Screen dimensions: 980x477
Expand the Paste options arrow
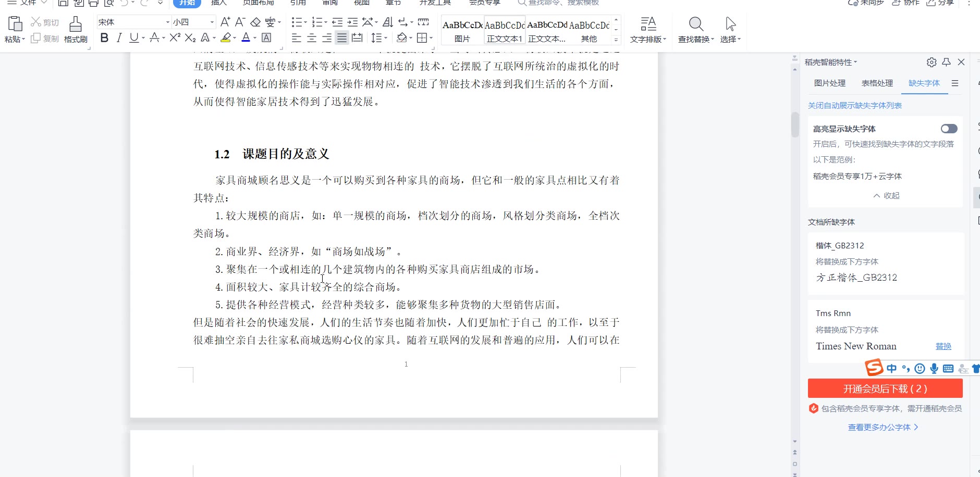[x=23, y=39]
